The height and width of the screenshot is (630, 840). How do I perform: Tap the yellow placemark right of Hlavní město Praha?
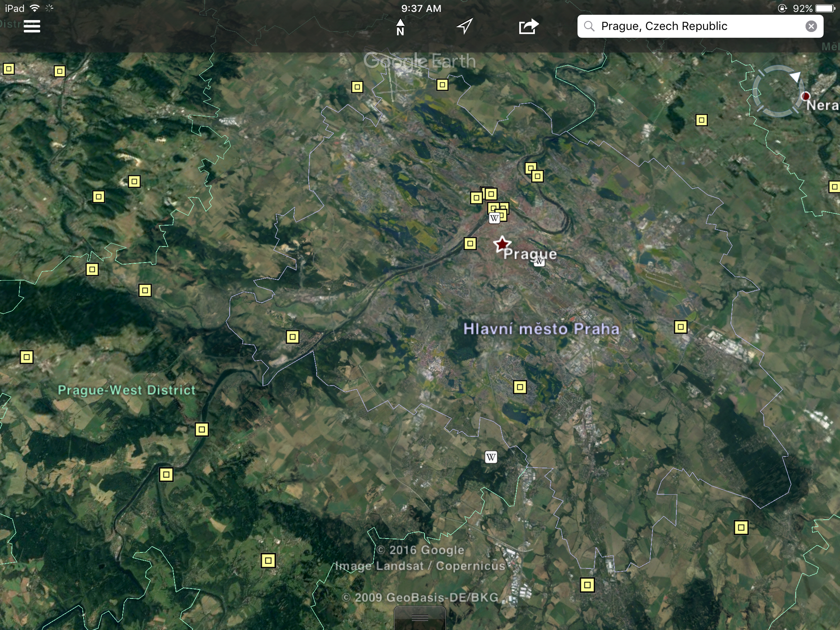[x=681, y=327]
